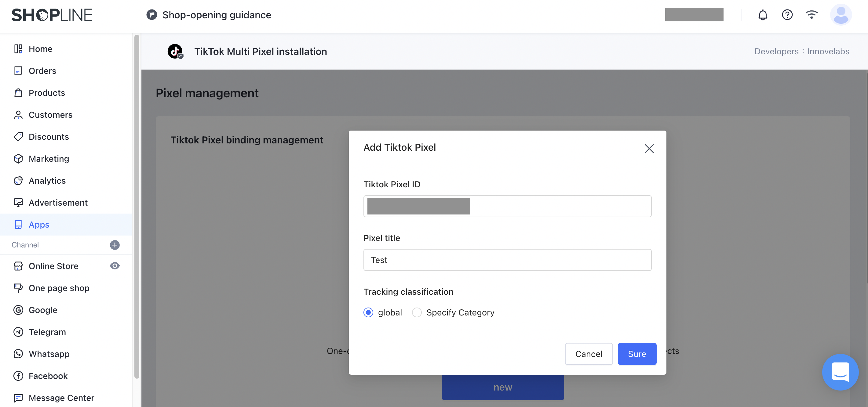
Task: Select the global tracking radio button
Action: coord(368,312)
